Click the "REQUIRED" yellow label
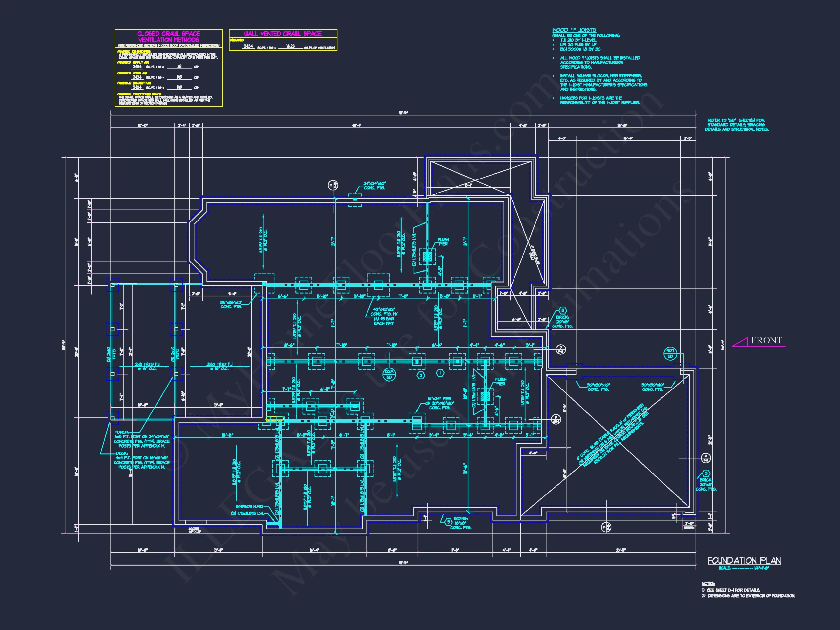 tap(237, 40)
